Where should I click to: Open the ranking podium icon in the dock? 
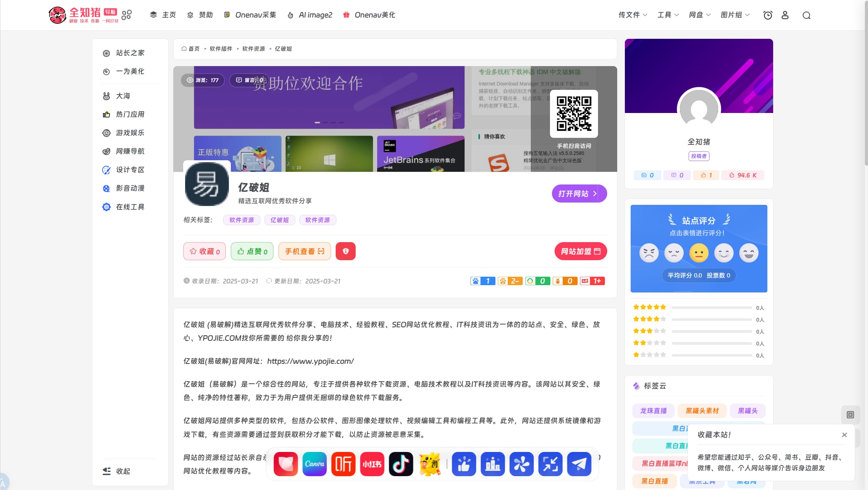493,464
